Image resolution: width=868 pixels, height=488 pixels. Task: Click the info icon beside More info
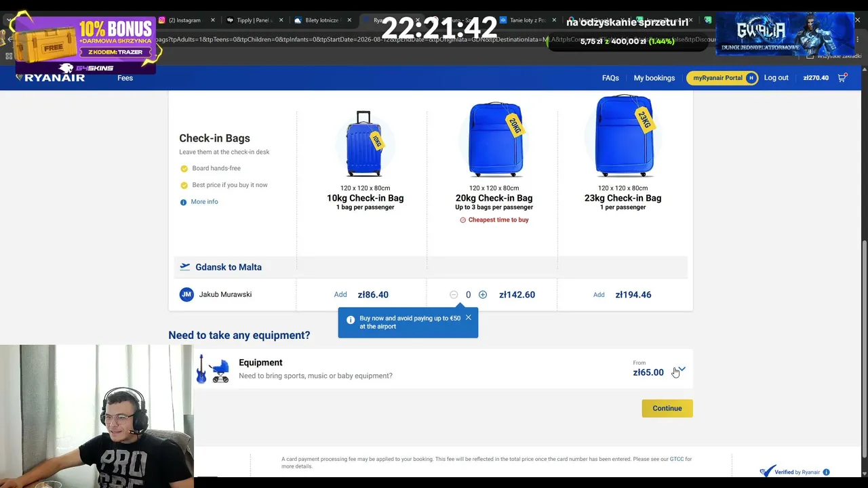[x=183, y=202]
